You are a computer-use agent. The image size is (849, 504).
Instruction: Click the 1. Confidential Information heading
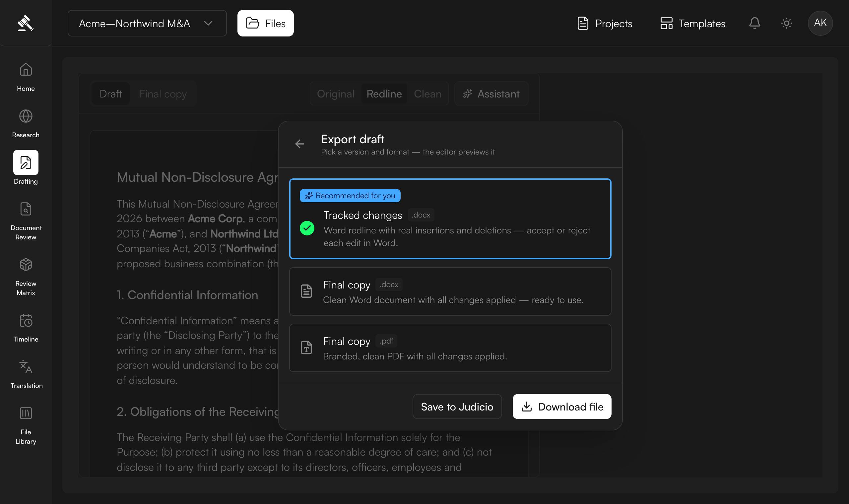click(187, 295)
